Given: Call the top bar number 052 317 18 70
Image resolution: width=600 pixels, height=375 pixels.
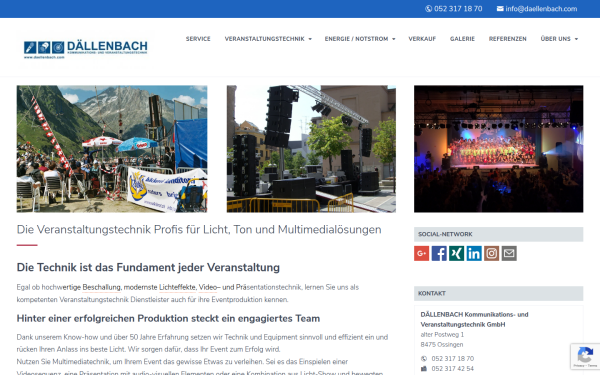Looking at the screenshot, I should coord(458,9).
